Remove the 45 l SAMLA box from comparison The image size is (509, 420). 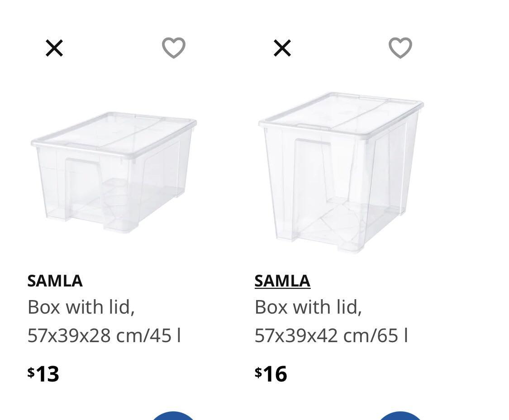coord(54,48)
